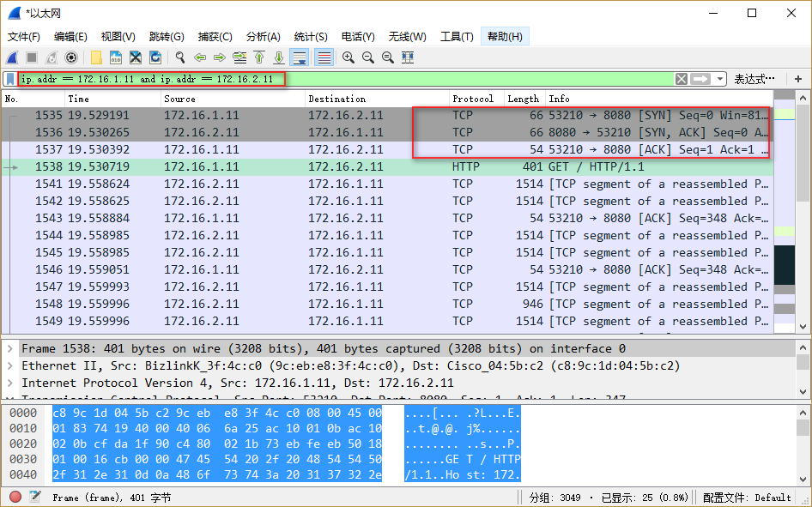
Task: Click the red expert info circle icon
Action: coord(15,498)
